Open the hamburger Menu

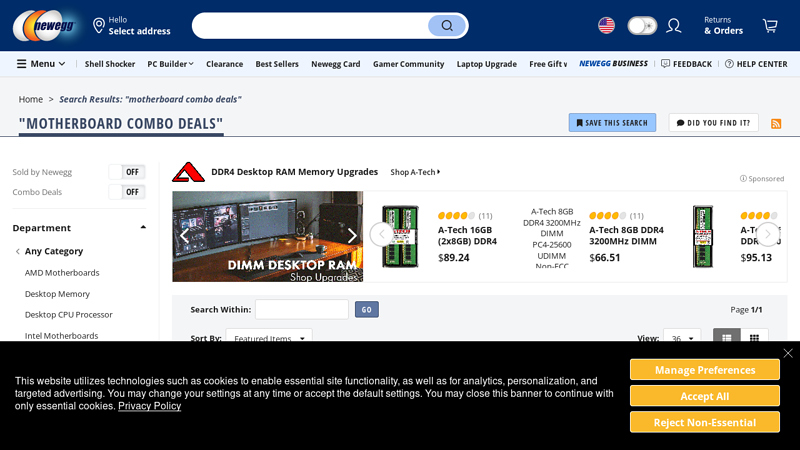(x=41, y=64)
